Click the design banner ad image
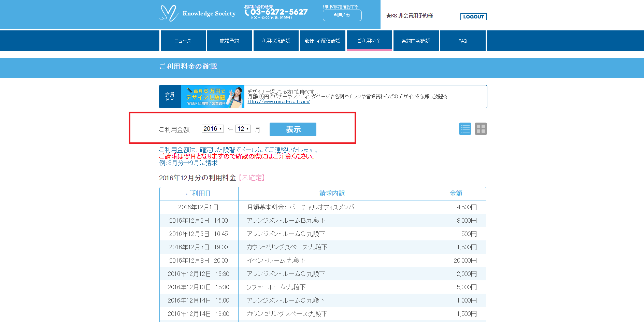 (212, 97)
